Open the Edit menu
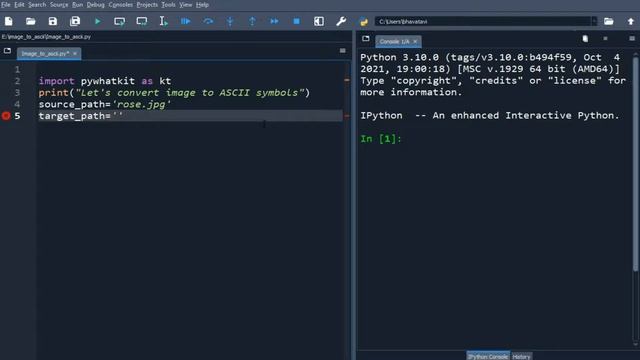Image resolution: width=640 pixels, height=360 pixels. 19,5
